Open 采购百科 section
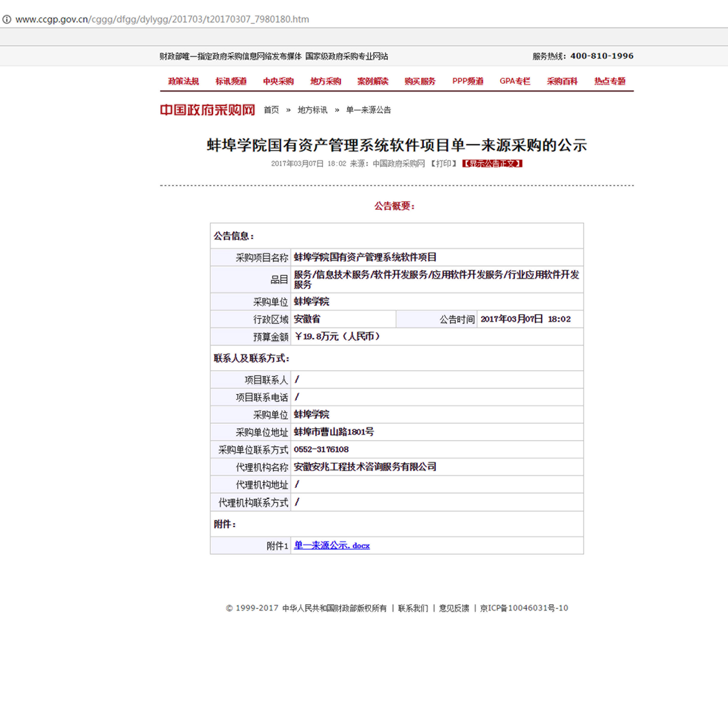Viewport: 728px width, 726px height. 562,81
